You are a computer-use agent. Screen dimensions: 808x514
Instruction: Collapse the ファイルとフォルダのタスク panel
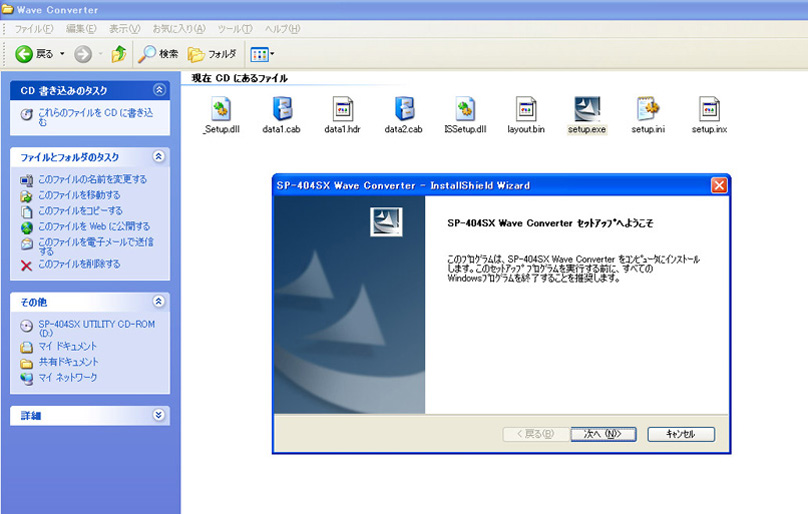[x=159, y=156]
